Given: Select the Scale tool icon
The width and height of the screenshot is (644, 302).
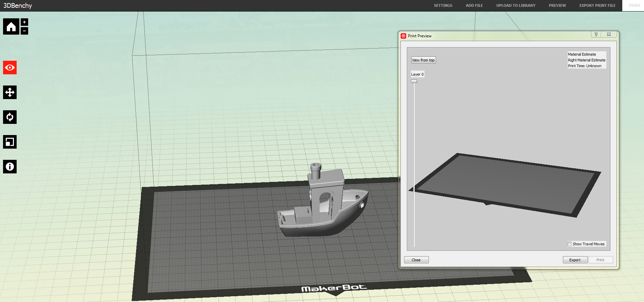Looking at the screenshot, I should [10, 142].
